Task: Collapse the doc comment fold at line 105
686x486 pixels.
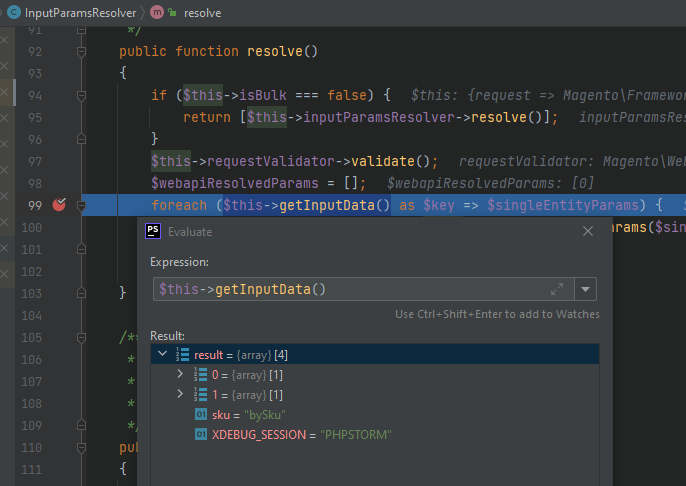Action: [x=81, y=337]
